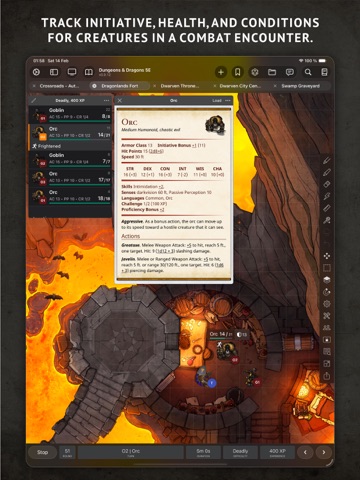Select the eraser tool in right toolbar
360x480 pixels.
point(327,184)
